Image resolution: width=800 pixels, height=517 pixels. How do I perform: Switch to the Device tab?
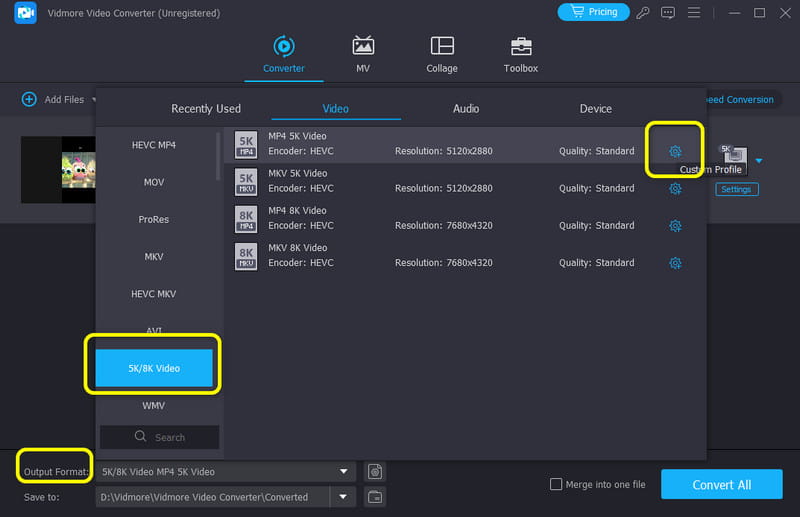(x=595, y=108)
